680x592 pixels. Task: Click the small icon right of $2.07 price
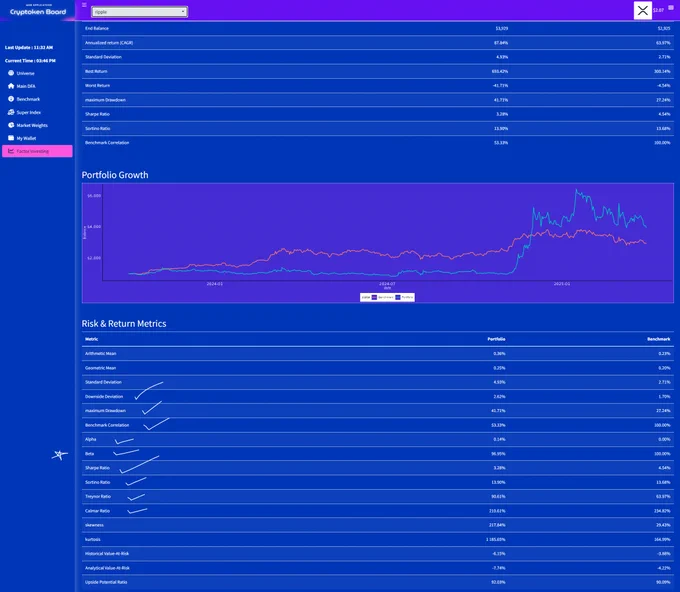click(671, 8)
